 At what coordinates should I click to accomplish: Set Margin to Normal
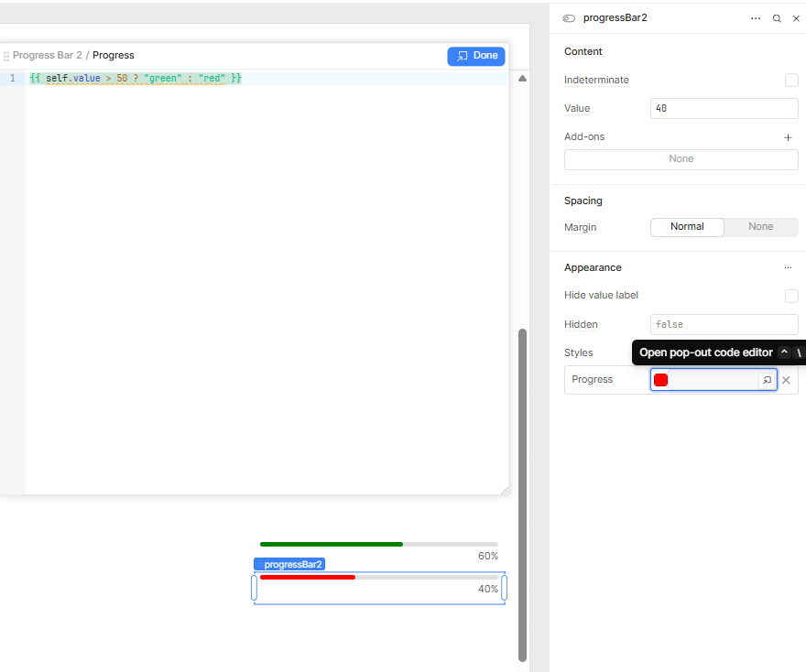(x=687, y=227)
